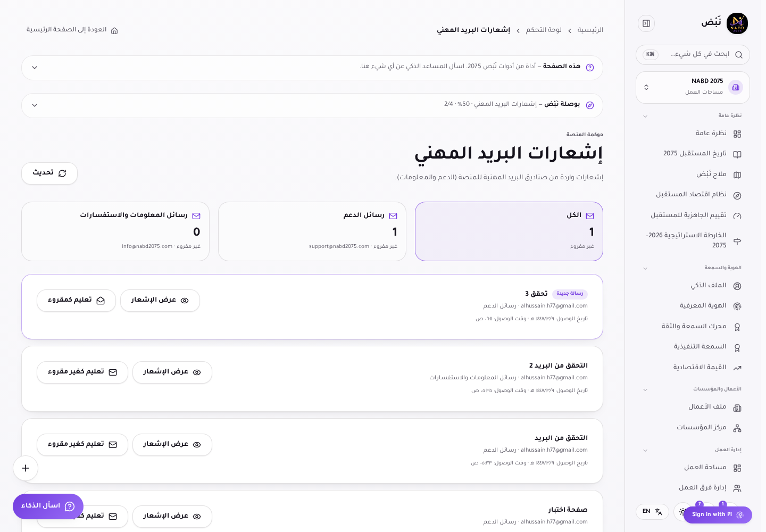
Task: Expand the بوصلة نَبْض progress banner
Action: (x=312, y=105)
